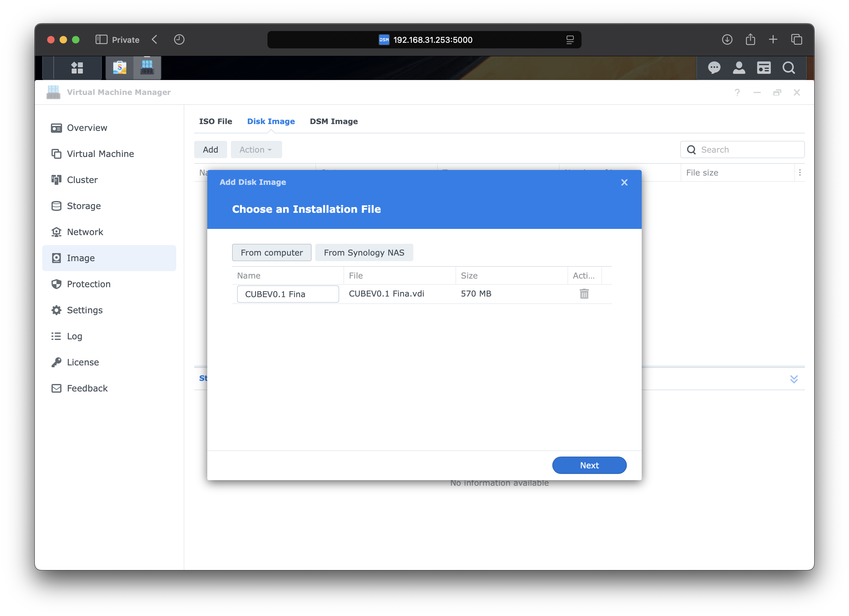Show Safari downloads icon

[x=727, y=40]
